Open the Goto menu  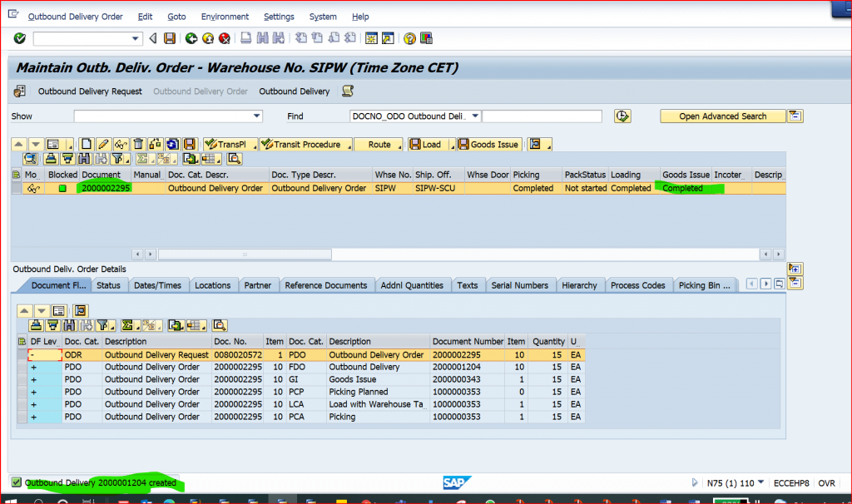tap(176, 17)
